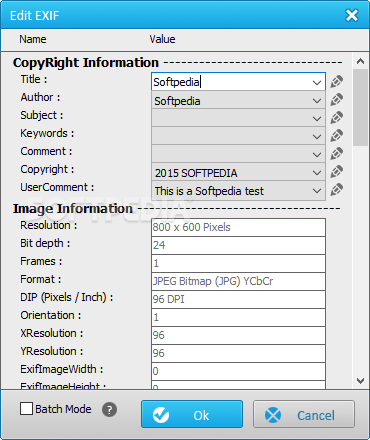Click the eraser icon in Comment row
Viewport: 370px width, 440px height.
(x=336, y=153)
